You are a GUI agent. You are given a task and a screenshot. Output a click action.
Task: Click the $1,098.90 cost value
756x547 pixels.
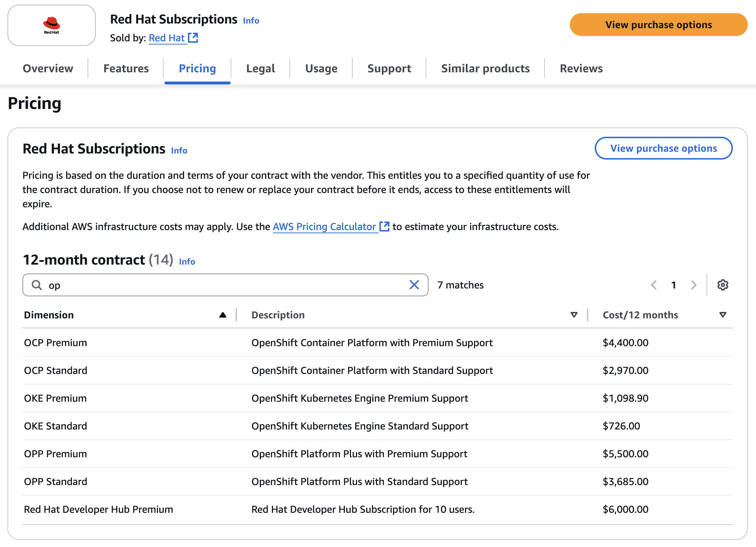tap(625, 398)
